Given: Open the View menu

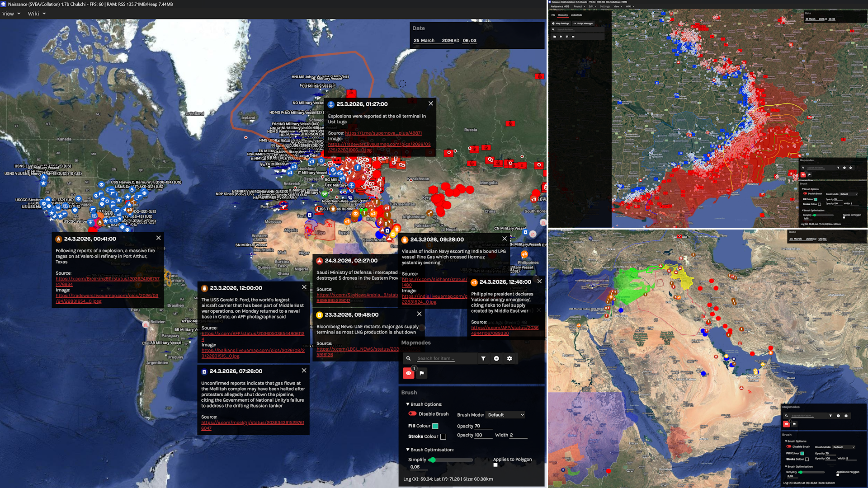Looking at the screenshot, I should (11, 14).
